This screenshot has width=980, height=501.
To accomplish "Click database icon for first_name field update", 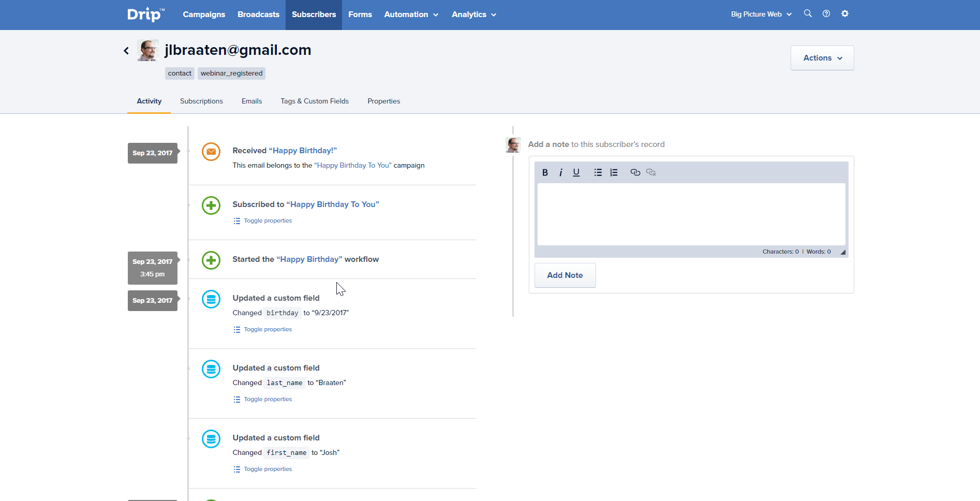I will pos(211,439).
